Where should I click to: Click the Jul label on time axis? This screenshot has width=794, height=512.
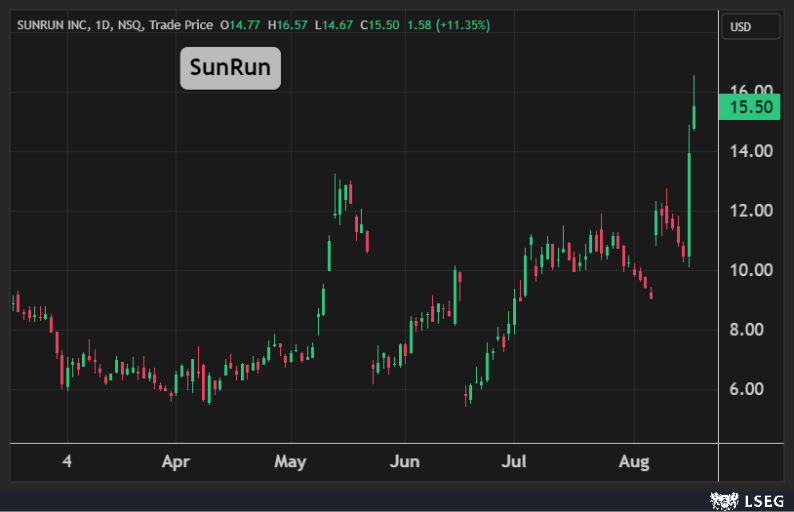point(514,461)
